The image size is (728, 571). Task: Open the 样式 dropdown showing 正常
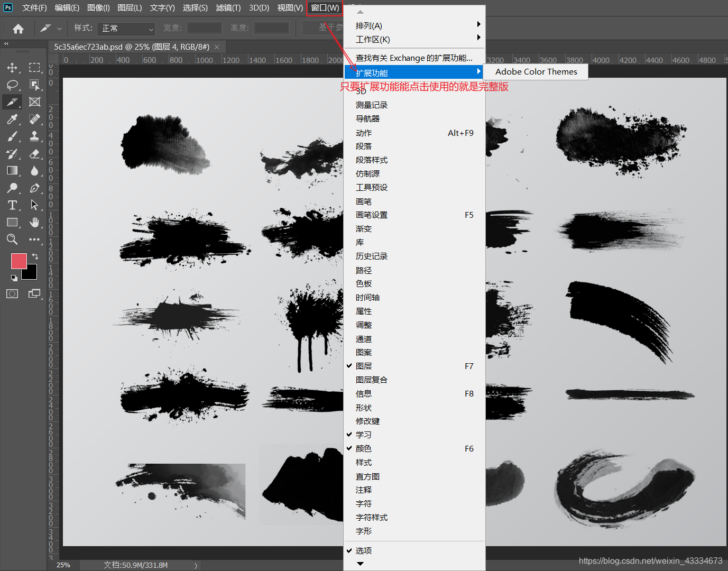126,29
